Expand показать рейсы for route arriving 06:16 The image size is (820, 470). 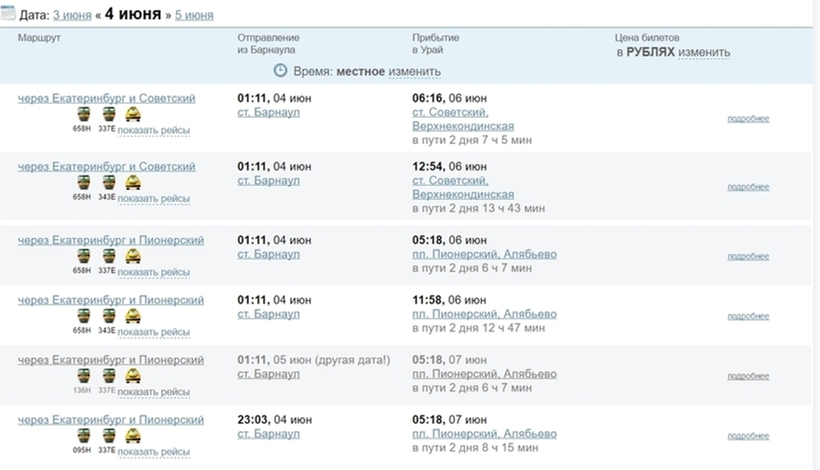tap(153, 130)
